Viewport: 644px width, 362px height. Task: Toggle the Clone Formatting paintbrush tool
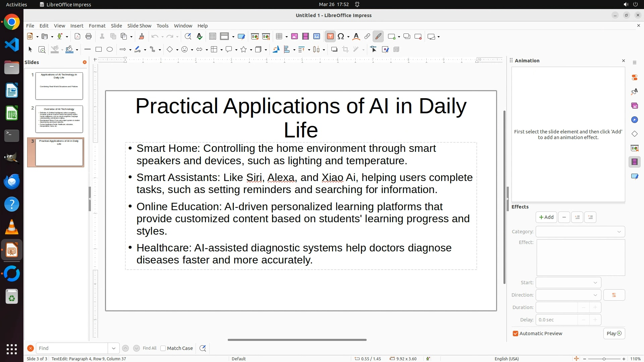pyautogui.click(x=141, y=37)
